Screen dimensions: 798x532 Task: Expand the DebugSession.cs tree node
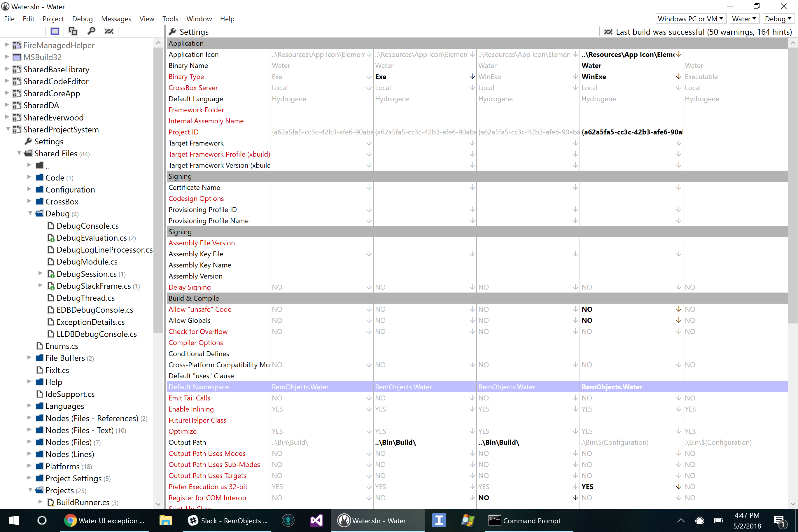point(40,273)
